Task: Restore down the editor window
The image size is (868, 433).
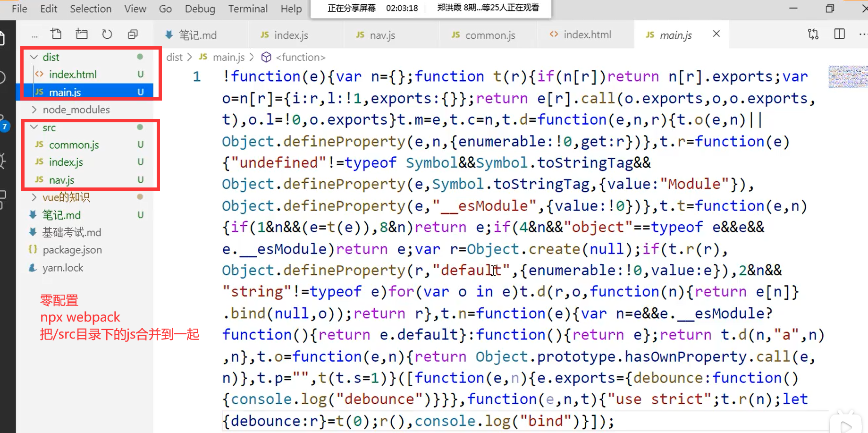Action: coord(830,8)
